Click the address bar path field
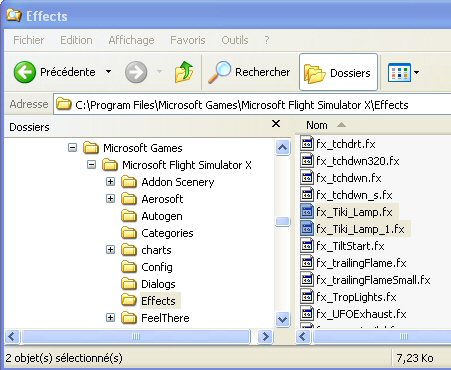Image resolution: width=451 pixels, height=370 pixels. click(x=252, y=105)
